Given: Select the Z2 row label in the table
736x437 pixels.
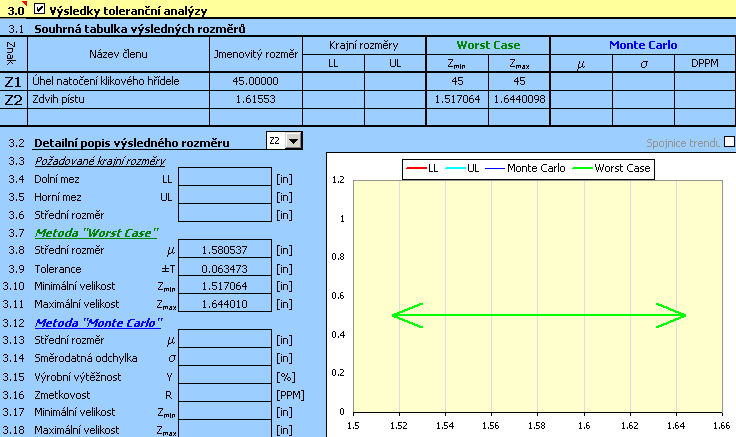Looking at the screenshot, I should (x=13, y=100).
